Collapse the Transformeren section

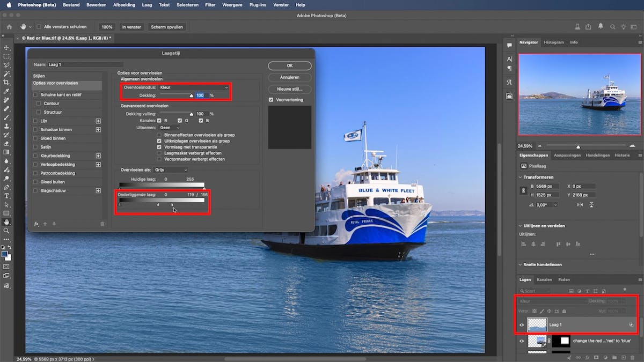(x=521, y=177)
